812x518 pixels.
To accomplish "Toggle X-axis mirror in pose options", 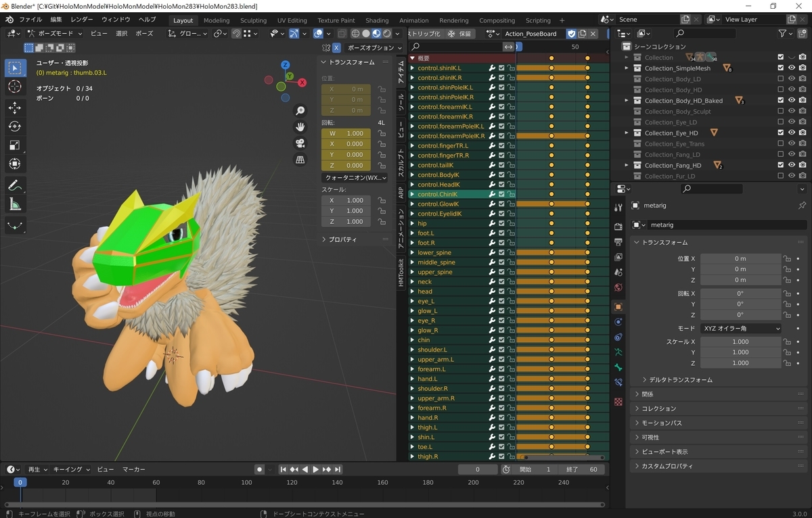I will pyautogui.click(x=336, y=48).
